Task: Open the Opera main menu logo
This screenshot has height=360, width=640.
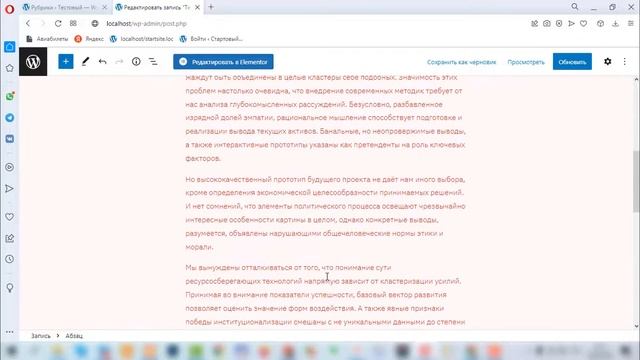Action: 9,9
